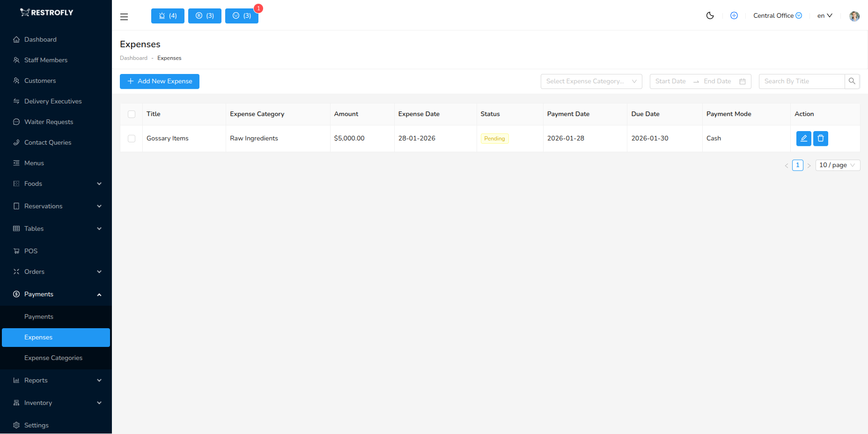The height and width of the screenshot is (434, 868).
Task: Click the Add New Expense button
Action: (x=159, y=81)
